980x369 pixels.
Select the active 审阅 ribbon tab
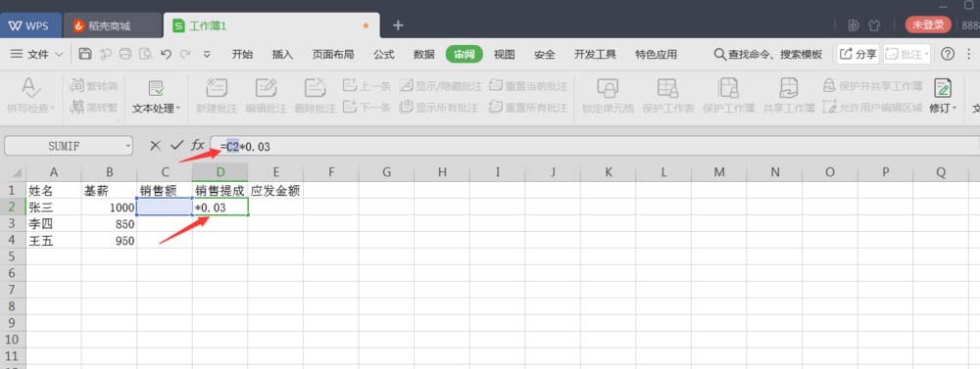[x=465, y=54]
